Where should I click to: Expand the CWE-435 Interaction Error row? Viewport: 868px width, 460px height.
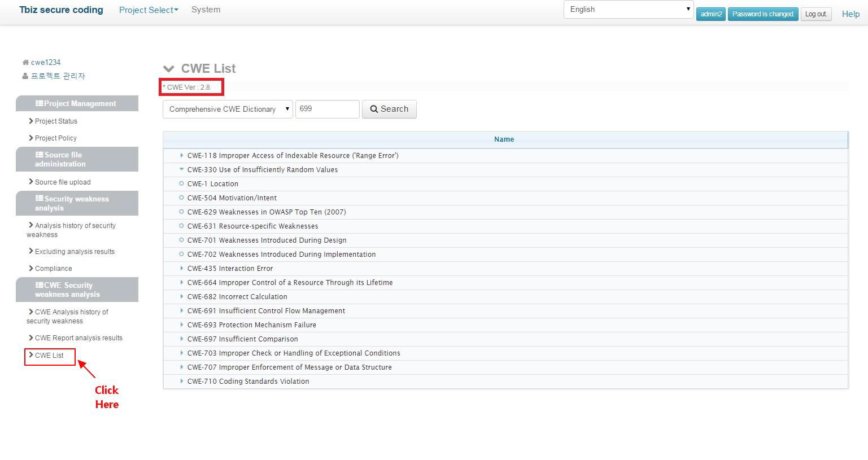click(x=181, y=268)
